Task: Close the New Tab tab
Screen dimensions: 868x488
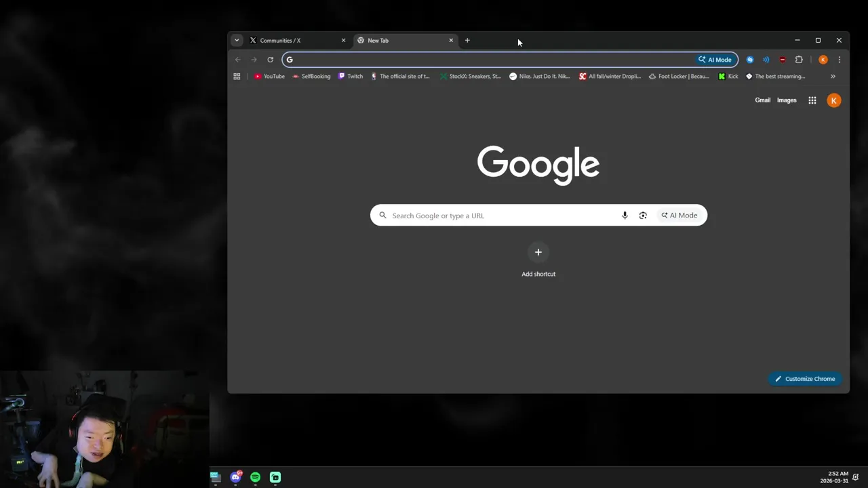Action: [451, 41]
